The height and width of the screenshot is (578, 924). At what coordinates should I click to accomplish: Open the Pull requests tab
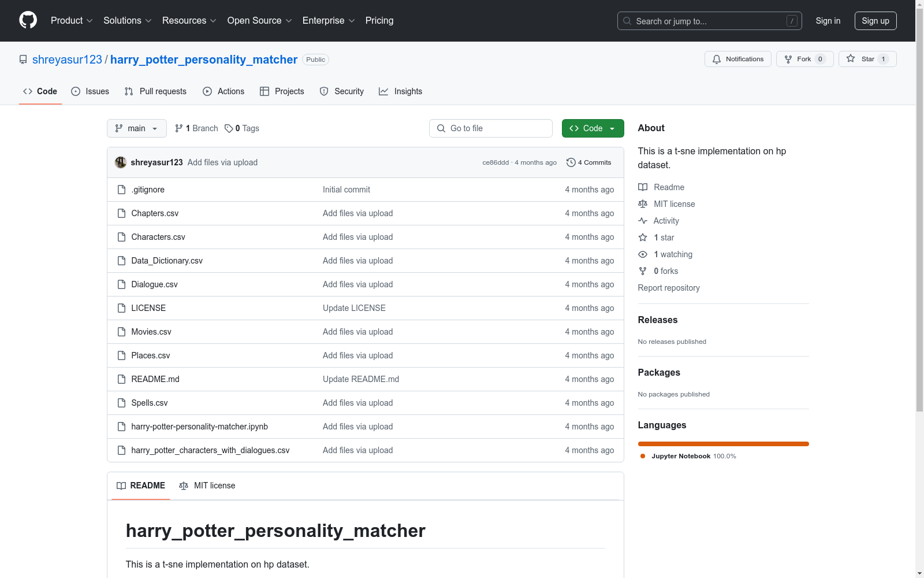point(155,91)
